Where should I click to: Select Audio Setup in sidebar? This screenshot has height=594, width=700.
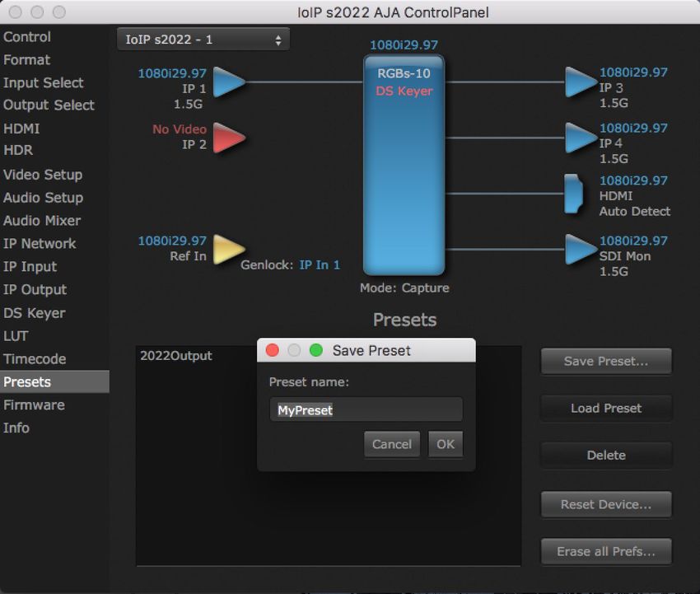point(44,198)
